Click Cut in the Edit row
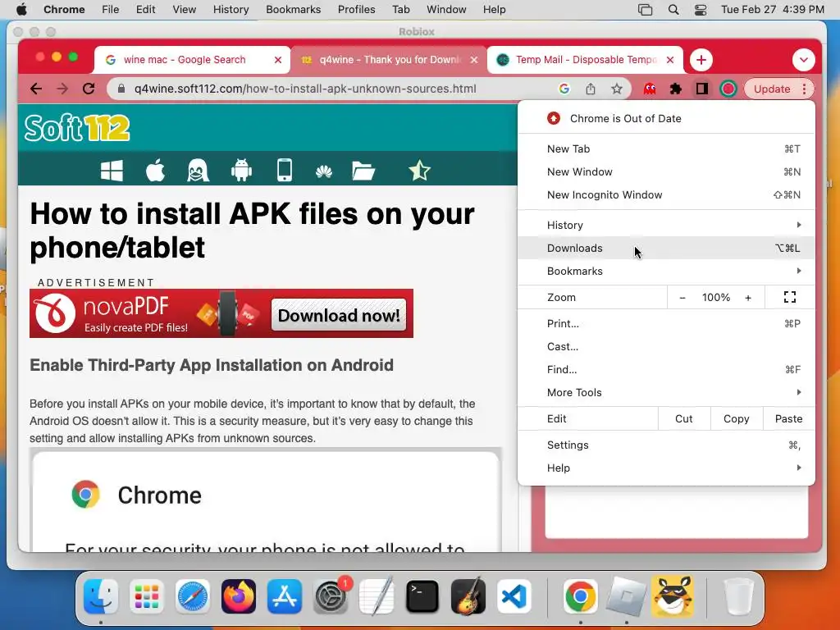 click(x=684, y=419)
